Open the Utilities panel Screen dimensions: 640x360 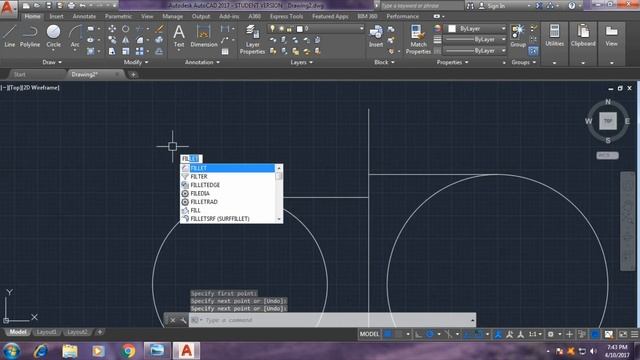[554, 36]
